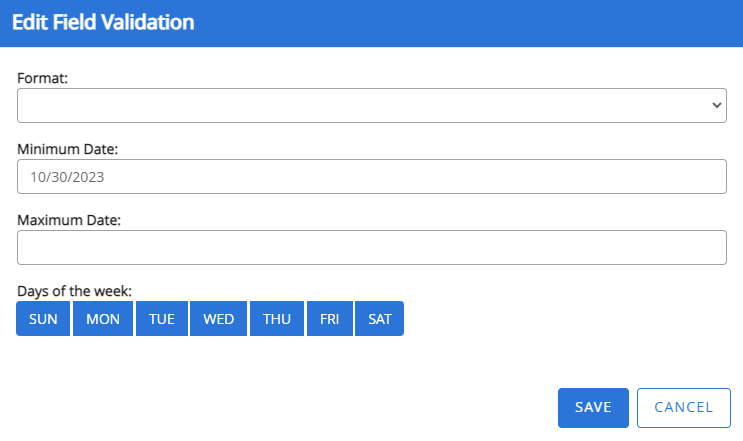Click the Format dropdown chevron arrow
The image size is (743, 441).
tap(716, 105)
